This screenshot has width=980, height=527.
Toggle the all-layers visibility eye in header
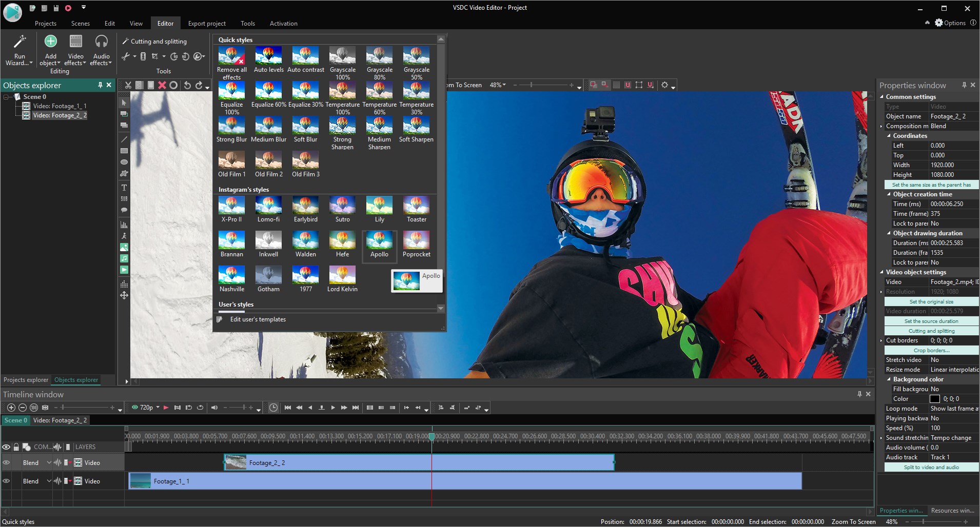click(x=6, y=447)
